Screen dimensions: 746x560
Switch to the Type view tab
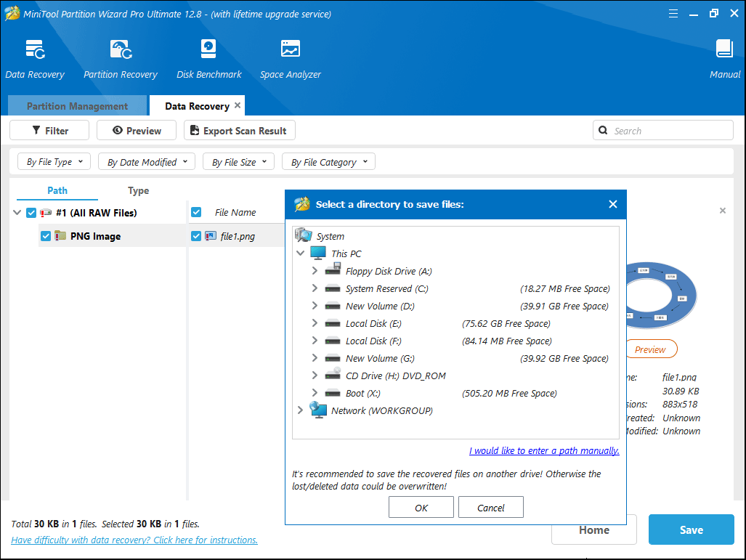coord(138,190)
